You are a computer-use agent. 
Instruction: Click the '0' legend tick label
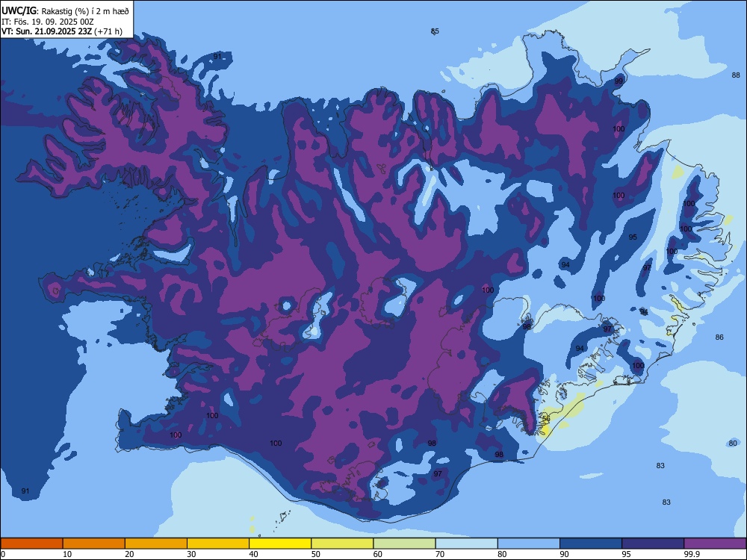pyautogui.click(x=3, y=554)
